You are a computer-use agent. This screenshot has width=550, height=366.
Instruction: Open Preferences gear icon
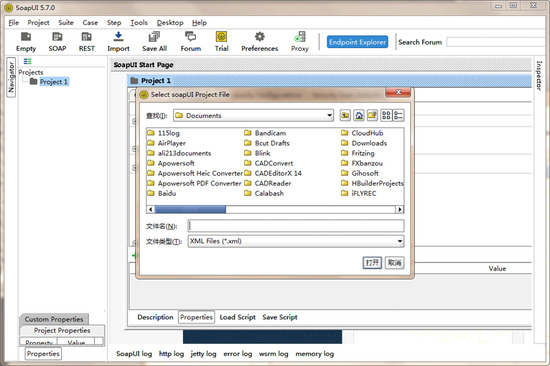point(260,42)
